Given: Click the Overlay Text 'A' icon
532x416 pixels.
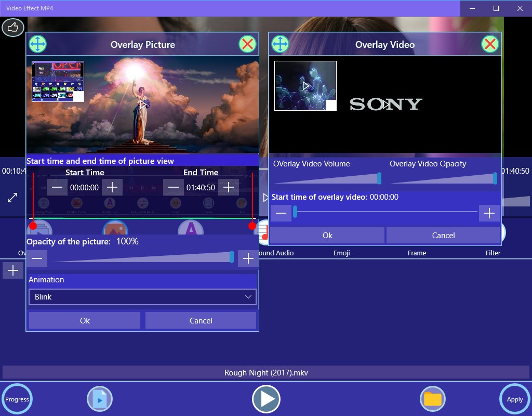Looking at the screenshot, I should pos(191,227).
